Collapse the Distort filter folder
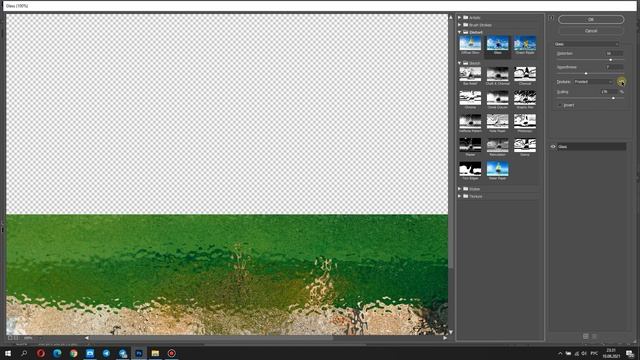The height and width of the screenshot is (360, 640). [x=460, y=32]
